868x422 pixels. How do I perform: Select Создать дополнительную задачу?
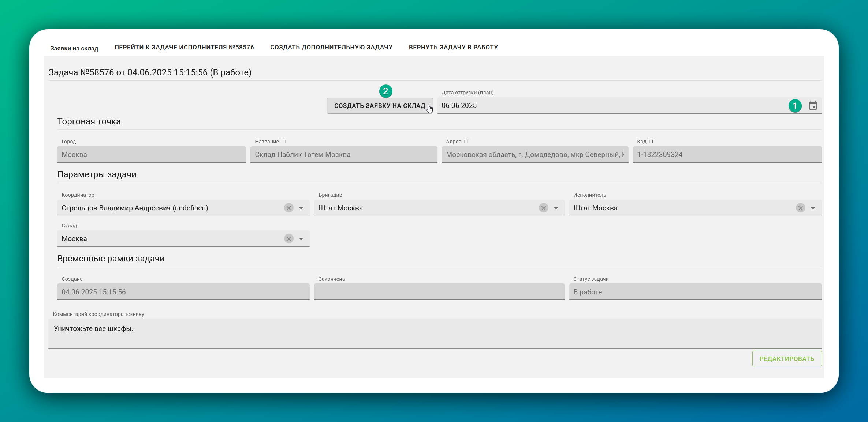pos(331,47)
